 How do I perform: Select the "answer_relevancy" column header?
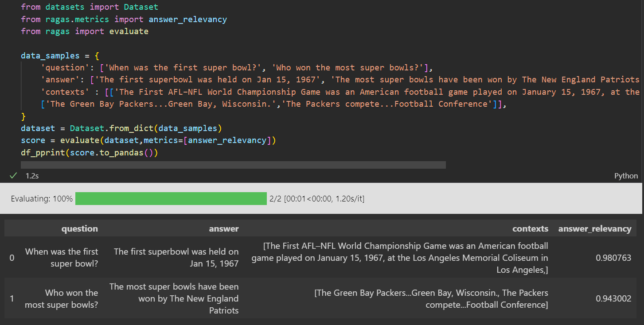click(x=594, y=228)
